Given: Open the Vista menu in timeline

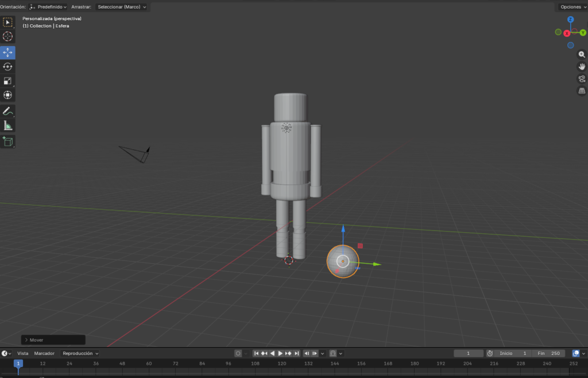Looking at the screenshot, I should pyautogui.click(x=23, y=353).
